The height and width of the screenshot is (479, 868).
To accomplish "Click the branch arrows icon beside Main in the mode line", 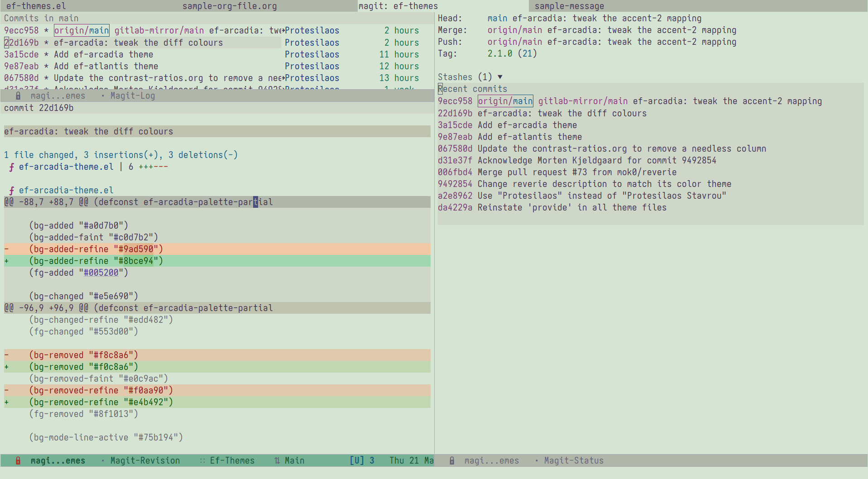I will click(277, 461).
